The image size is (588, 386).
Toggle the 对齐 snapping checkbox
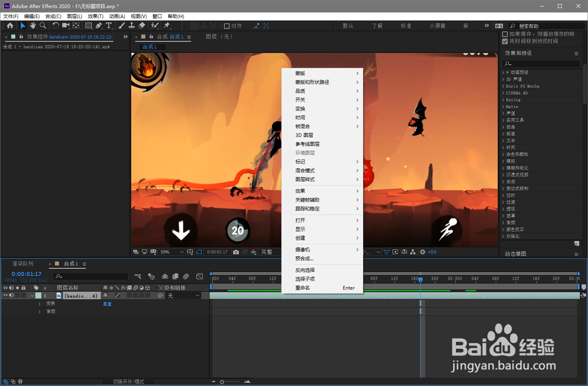tap(227, 26)
